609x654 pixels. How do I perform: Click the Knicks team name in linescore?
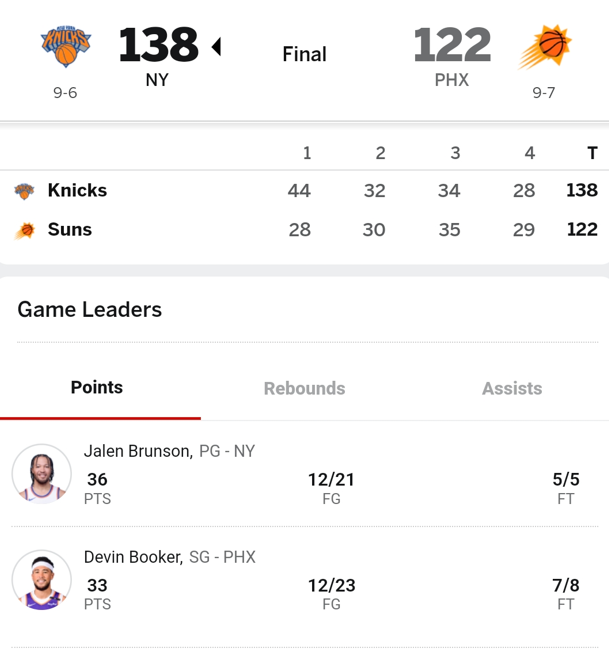[x=77, y=190]
